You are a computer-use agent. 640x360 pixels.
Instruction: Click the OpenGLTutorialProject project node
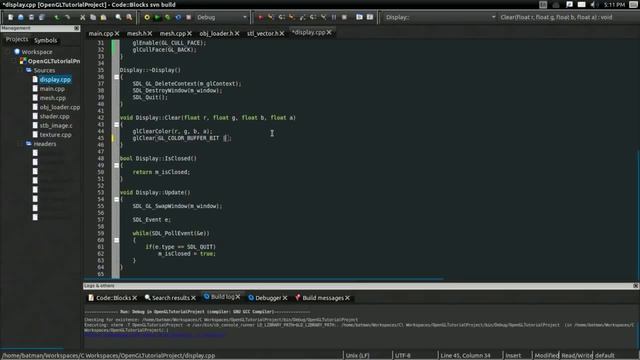pos(53,61)
